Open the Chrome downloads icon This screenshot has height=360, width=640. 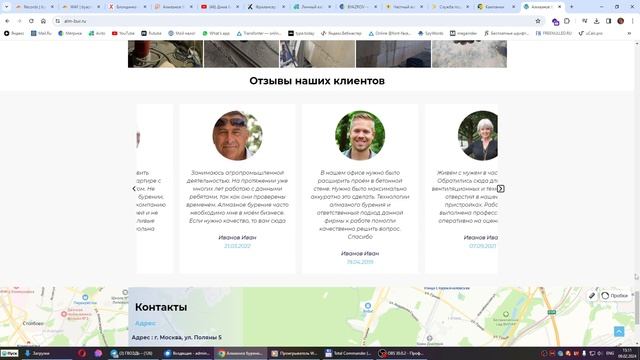pos(596,21)
